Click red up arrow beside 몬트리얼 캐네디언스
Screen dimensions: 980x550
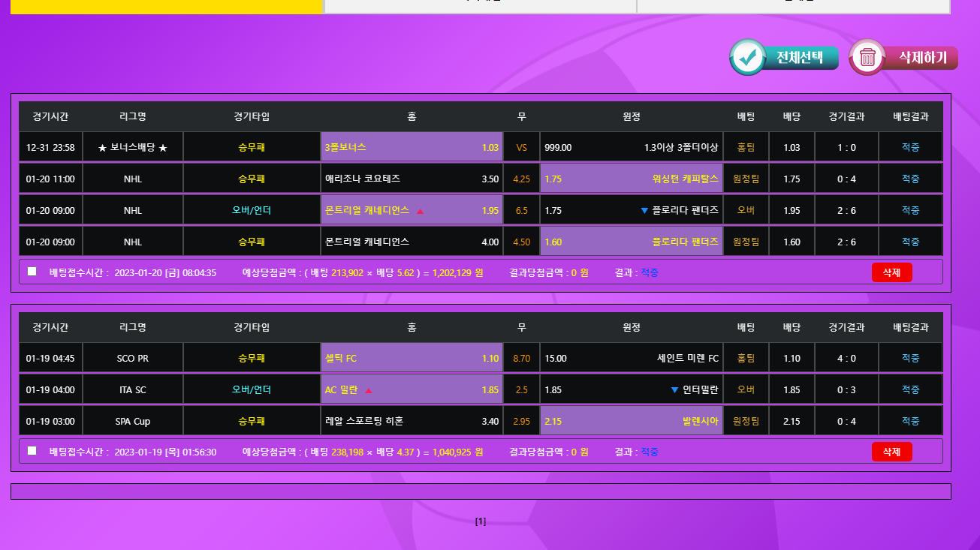tap(420, 211)
